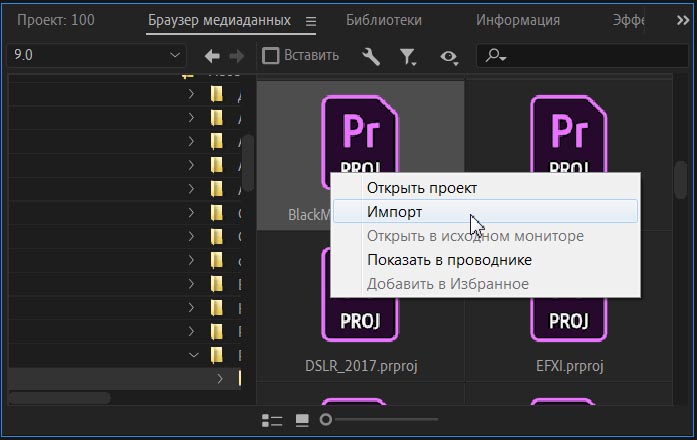Go forward with the right arrow button
The image size is (697, 440).
pos(236,56)
